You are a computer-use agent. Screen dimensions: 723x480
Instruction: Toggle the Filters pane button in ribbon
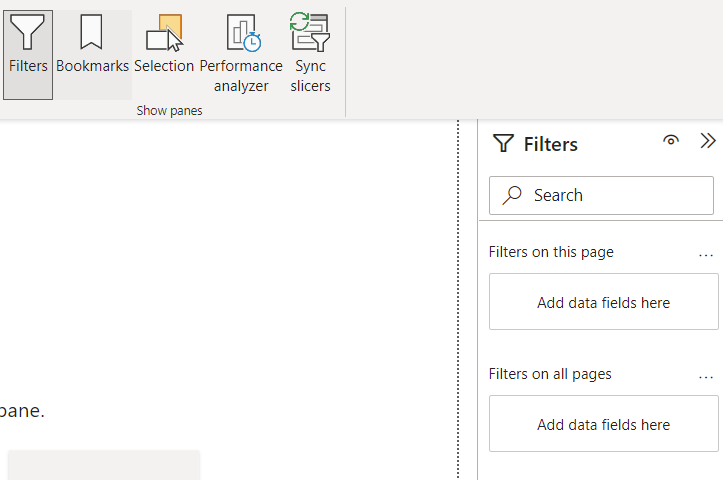(x=28, y=54)
